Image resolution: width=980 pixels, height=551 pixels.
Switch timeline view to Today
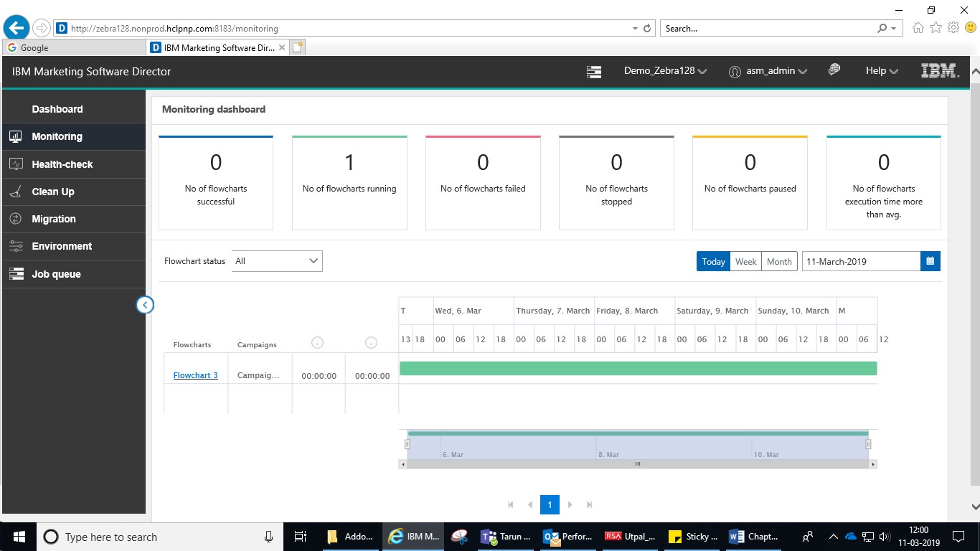[x=713, y=261]
